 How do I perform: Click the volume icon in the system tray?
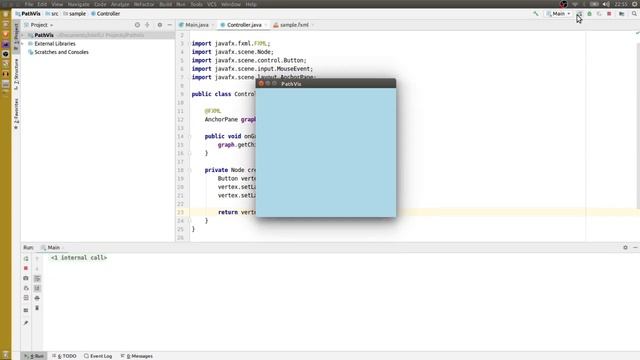click(x=606, y=4)
